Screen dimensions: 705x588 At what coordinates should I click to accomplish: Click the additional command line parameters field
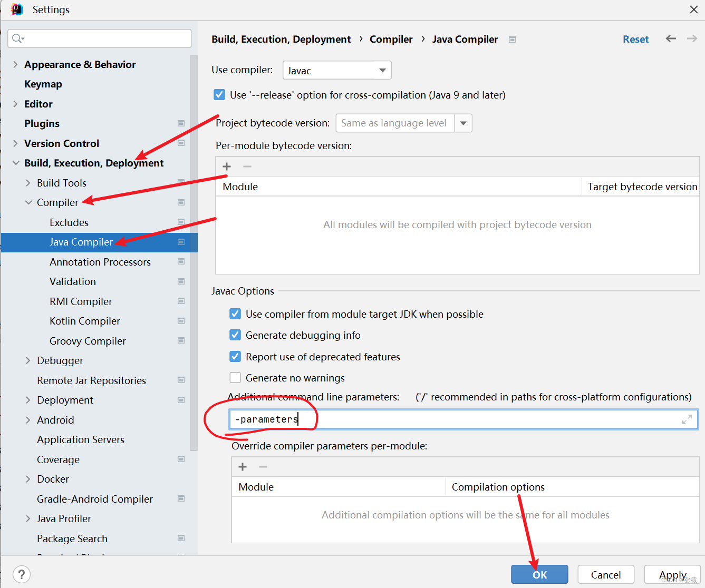(x=453, y=419)
